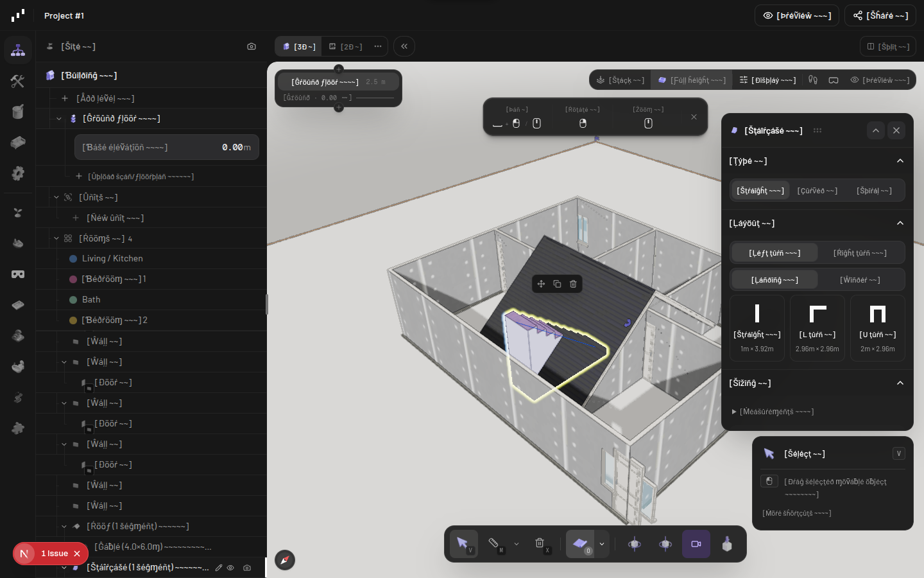Click the camera view tool in bottom toolbar
The image size is (924, 578).
696,544
